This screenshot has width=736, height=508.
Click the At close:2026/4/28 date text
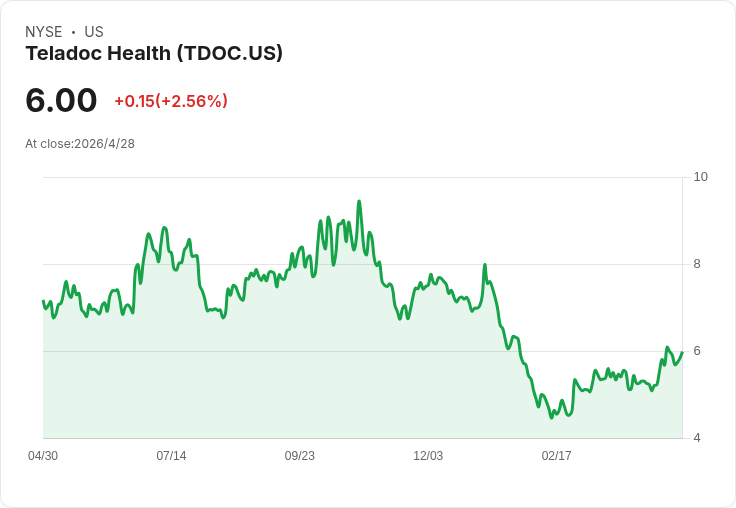tap(80, 144)
